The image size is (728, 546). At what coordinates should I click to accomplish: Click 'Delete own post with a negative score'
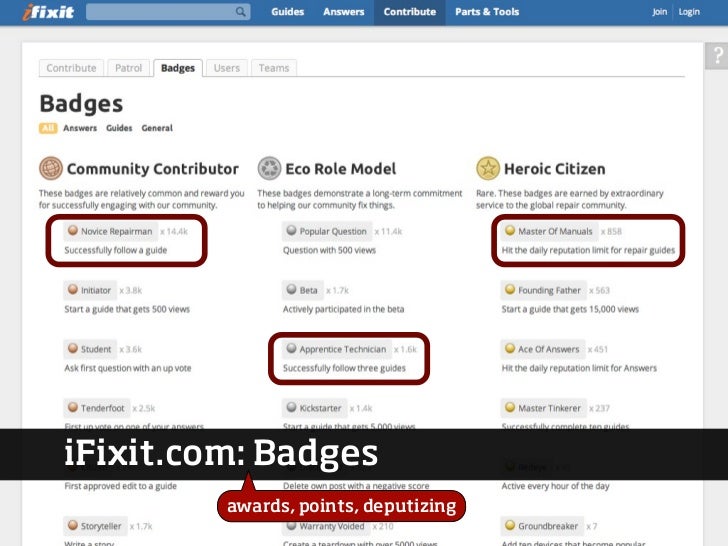356,486
